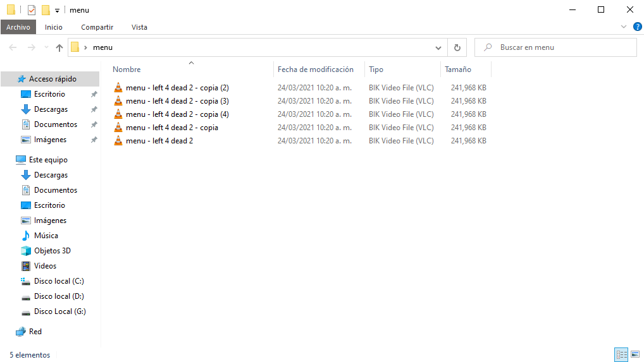Viewport: 644px width, 362px height.
Task: Open pinned Imágenes under Acceso rápido
Action: pyautogui.click(x=50, y=140)
